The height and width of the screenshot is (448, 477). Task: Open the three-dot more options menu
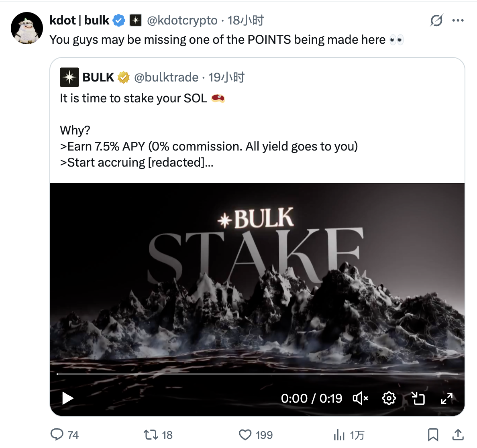pyautogui.click(x=458, y=20)
